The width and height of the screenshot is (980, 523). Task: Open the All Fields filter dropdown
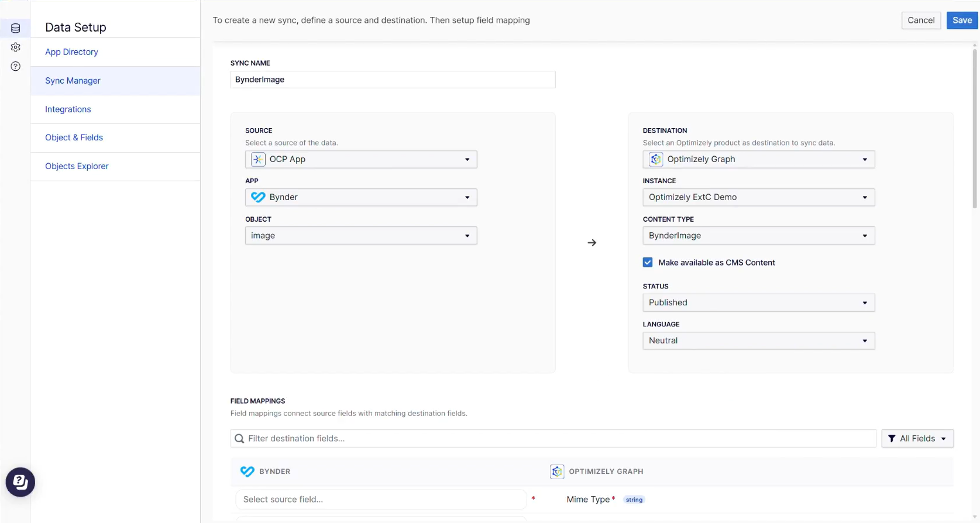tap(917, 439)
